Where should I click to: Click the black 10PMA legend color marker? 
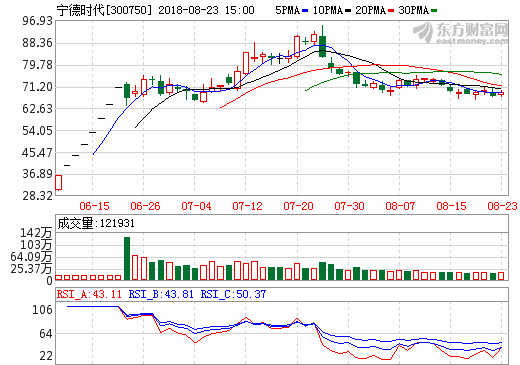(348, 11)
